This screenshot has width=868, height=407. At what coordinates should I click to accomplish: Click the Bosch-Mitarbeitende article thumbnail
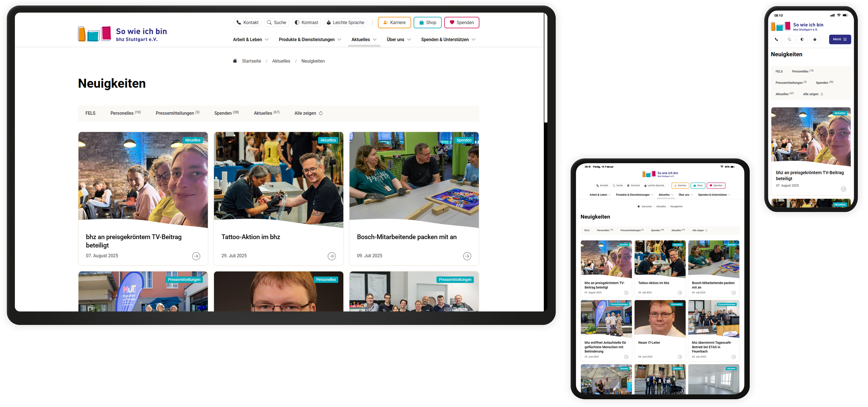pyautogui.click(x=414, y=180)
